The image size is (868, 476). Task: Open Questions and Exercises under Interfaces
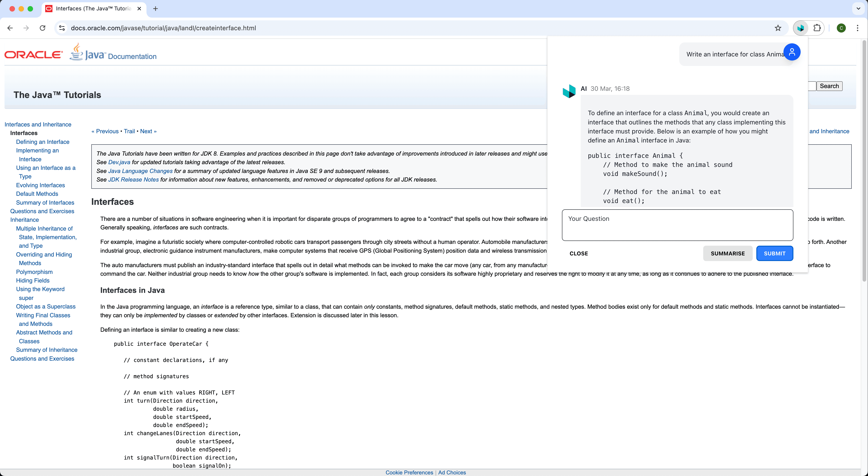tap(42, 211)
